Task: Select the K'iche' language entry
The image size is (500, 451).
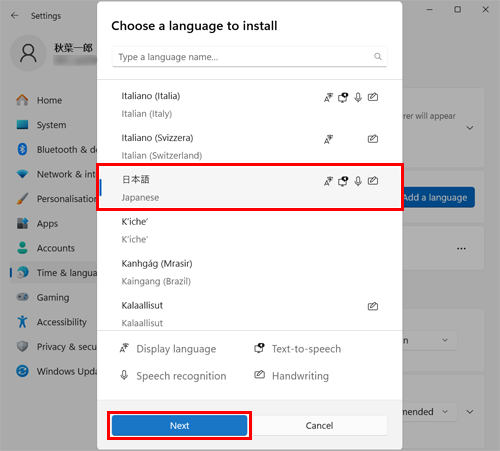Action: coord(249,230)
